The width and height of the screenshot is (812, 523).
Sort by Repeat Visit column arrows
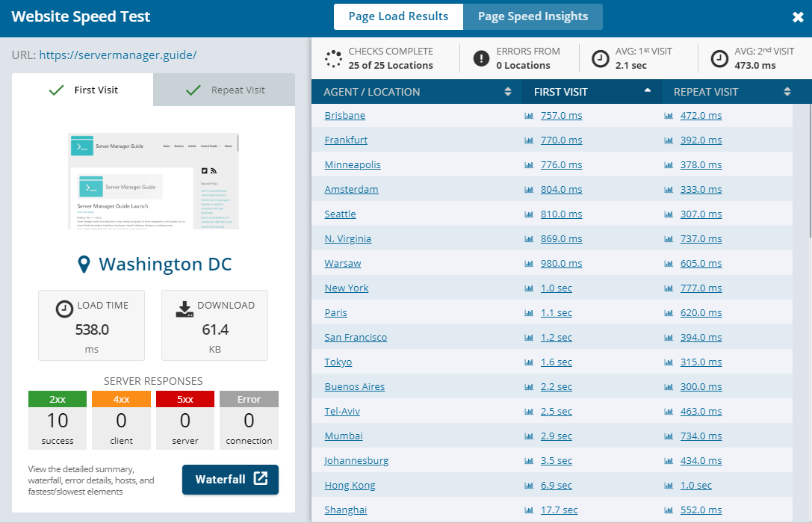pyautogui.click(x=787, y=92)
